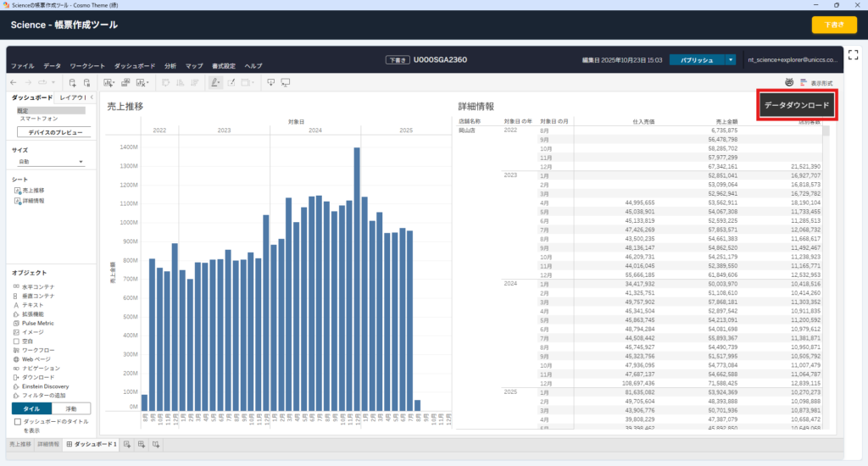Click the duplicate sheet toolbar icon
Image resolution: width=868 pixels, height=466 pixels.
[125, 82]
